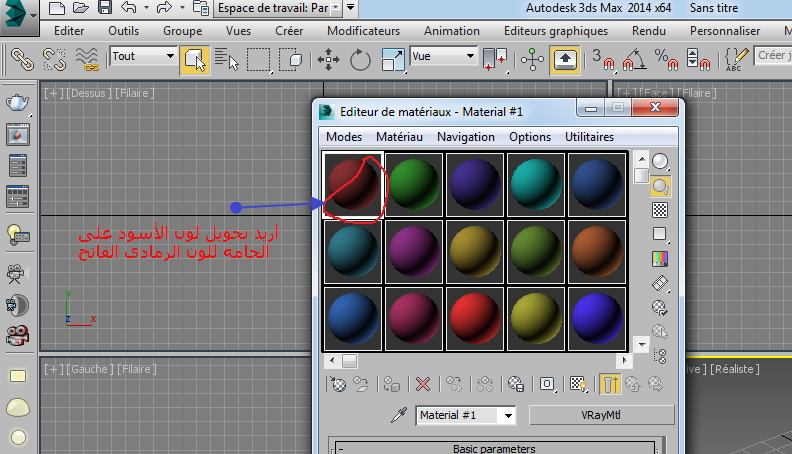Click Put to Library icon

click(x=516, y=384)
